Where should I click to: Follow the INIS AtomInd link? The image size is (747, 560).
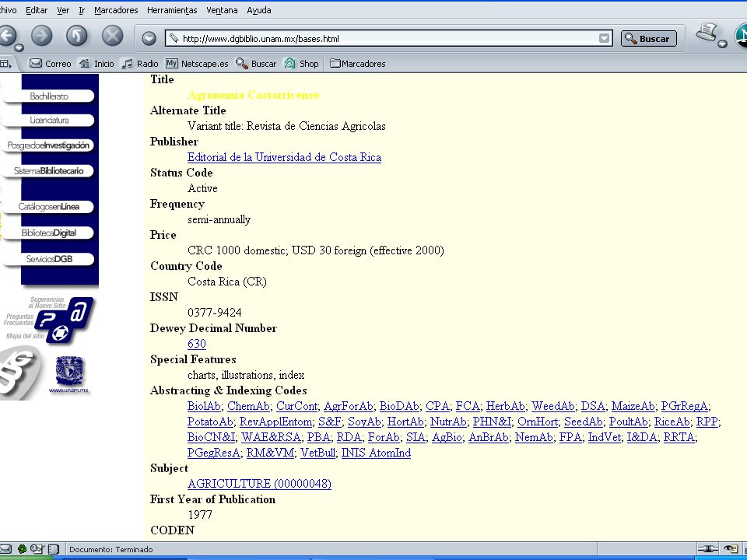point(376,453)
